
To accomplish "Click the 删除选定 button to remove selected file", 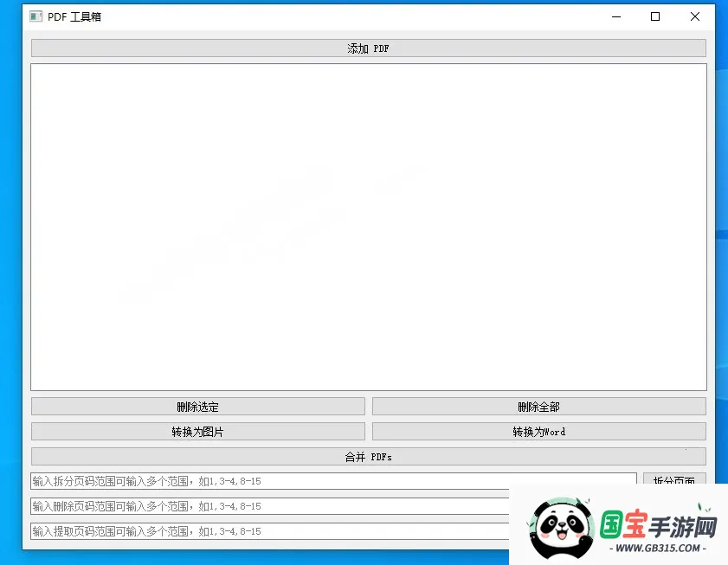I will (x=197, y=406).
